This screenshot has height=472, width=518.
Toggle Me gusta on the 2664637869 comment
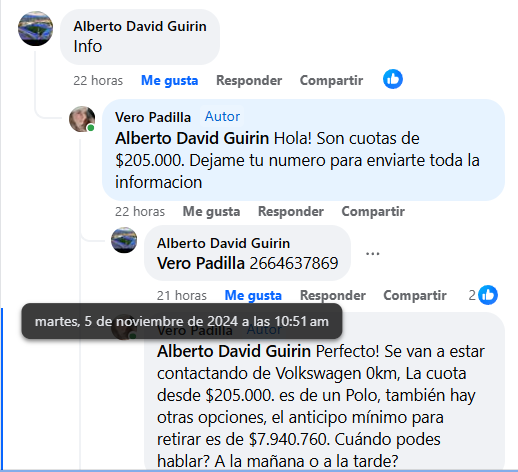[253, 296]
